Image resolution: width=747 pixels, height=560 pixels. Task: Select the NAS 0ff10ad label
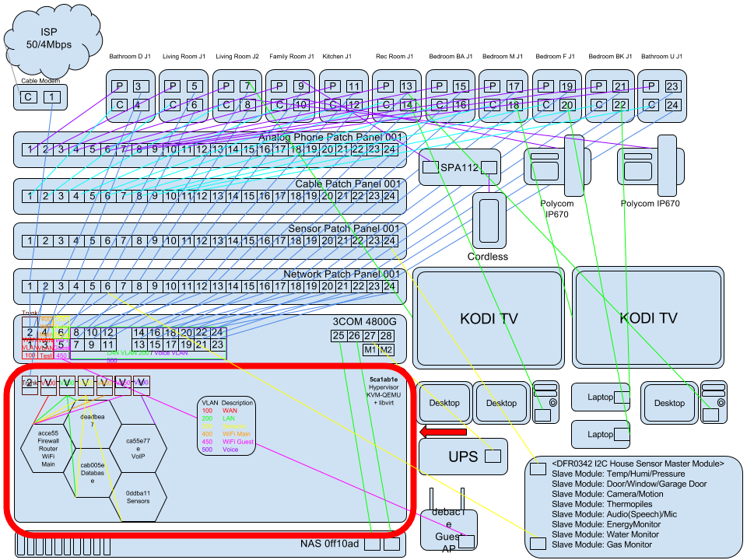[x=330, y=544]
